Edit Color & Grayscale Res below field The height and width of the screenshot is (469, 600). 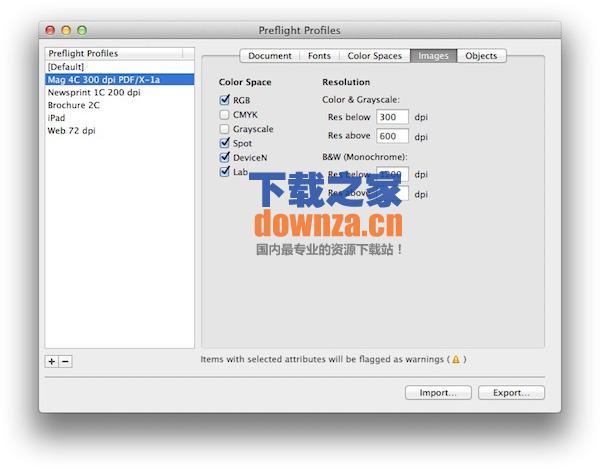(392, 117)
